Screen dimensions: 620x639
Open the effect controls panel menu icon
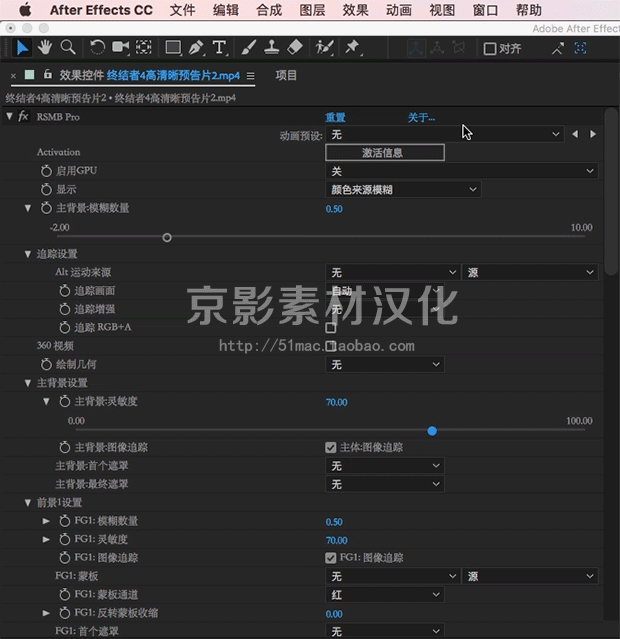pos(251,76)
